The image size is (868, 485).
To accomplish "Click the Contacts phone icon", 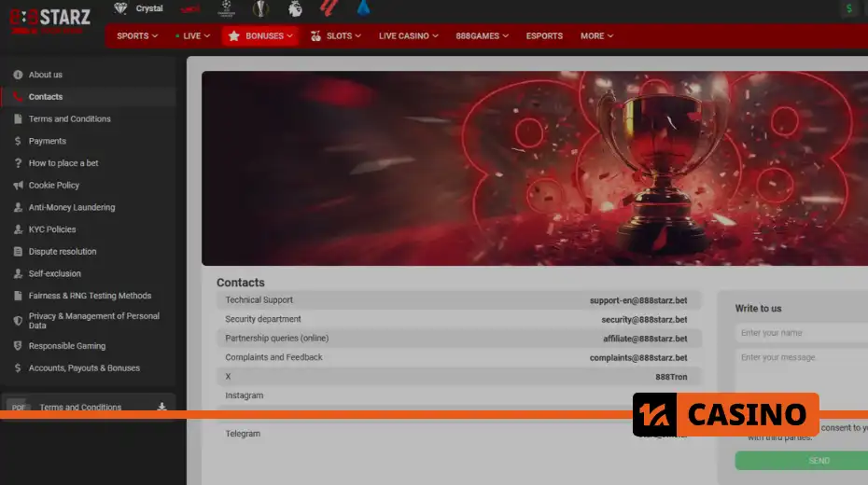I will point(18,97).
